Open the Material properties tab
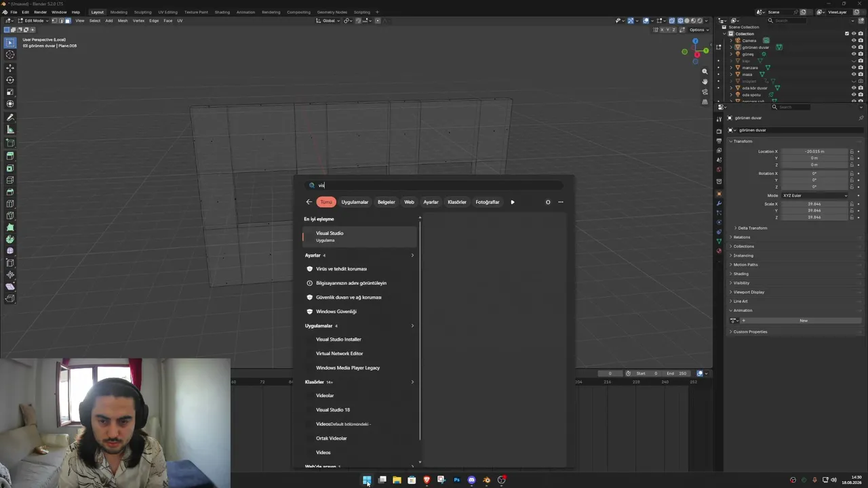 point(719,251)
